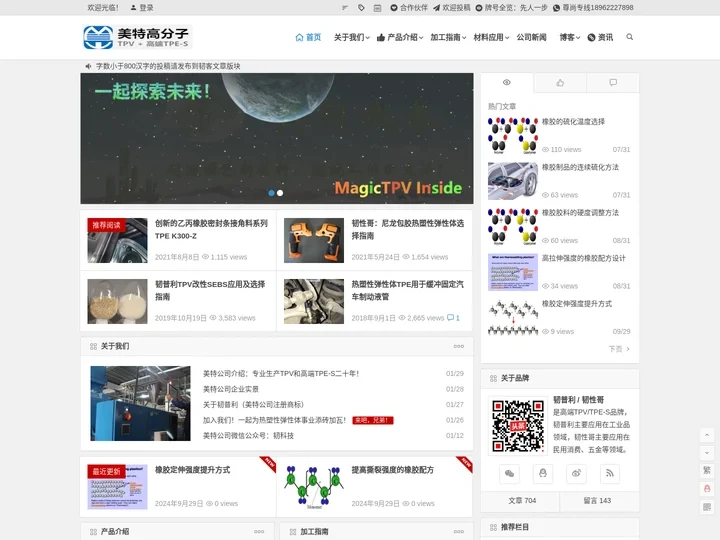
Task: Open article 创新的乙丙橡胶密封条接角料系列
Action: tap(211, 229)
